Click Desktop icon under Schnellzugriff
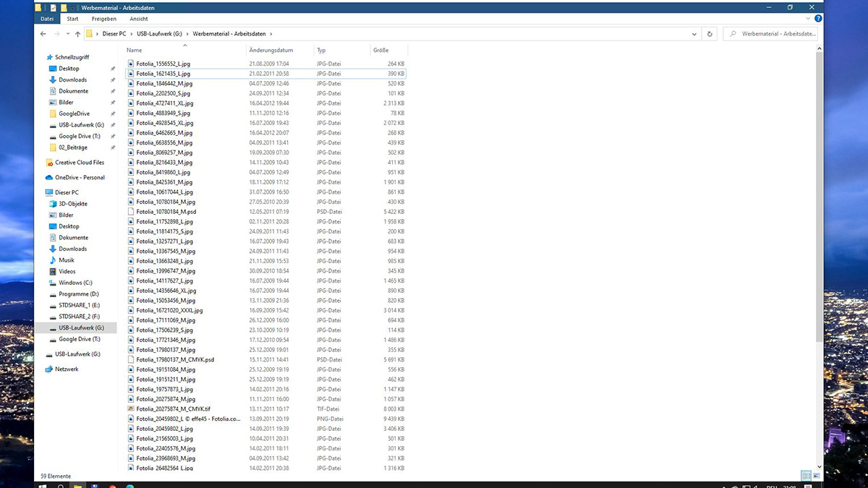 (x=53, y=69)
